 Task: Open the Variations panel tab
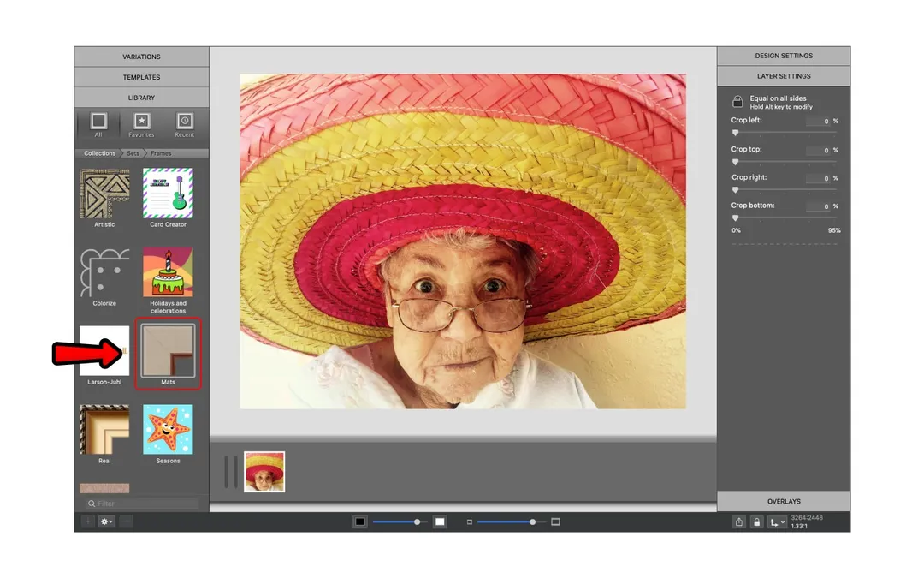point(141,57)
